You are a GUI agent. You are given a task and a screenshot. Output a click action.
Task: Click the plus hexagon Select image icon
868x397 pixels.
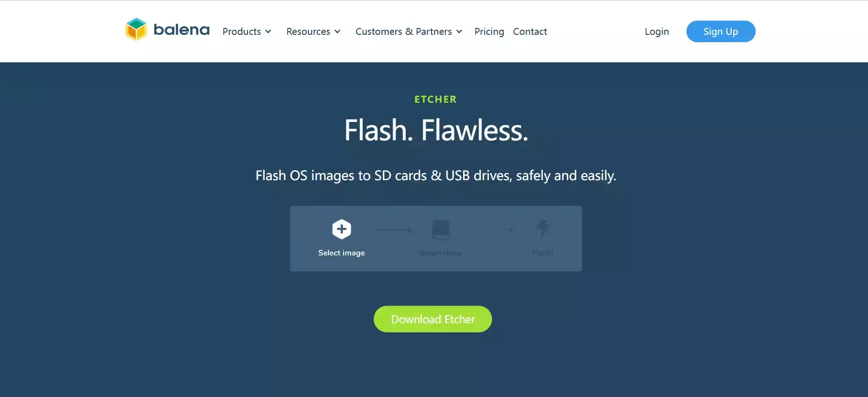342,229
